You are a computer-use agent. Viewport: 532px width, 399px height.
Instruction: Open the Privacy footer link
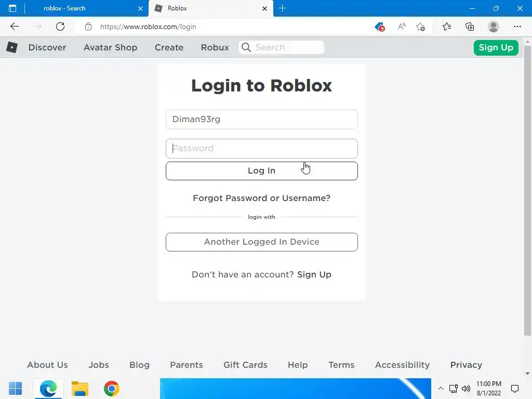pyautogui.click(x=466, y=365)
